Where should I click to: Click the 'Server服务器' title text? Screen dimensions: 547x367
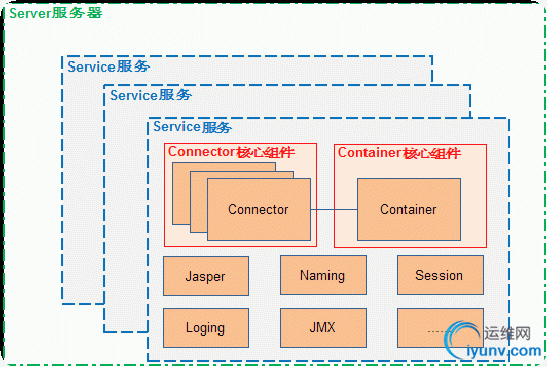[55, 13]
